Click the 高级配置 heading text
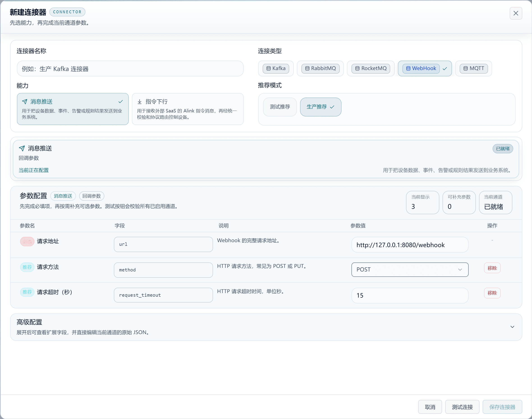The height and width of the screenshot is (419, 532). (30, 322)
